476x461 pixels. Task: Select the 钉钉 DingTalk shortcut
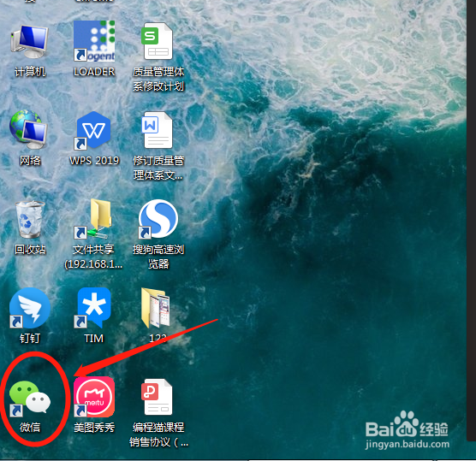tap(30, 308)
